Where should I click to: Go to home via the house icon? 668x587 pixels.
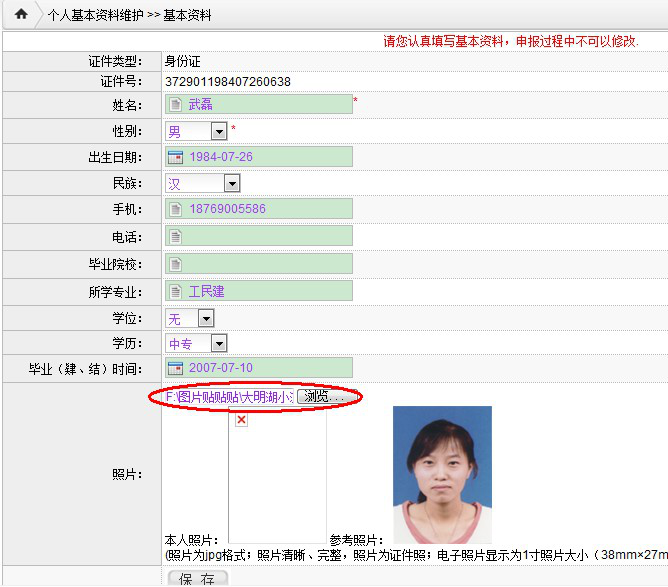click(x=21, y=14)
